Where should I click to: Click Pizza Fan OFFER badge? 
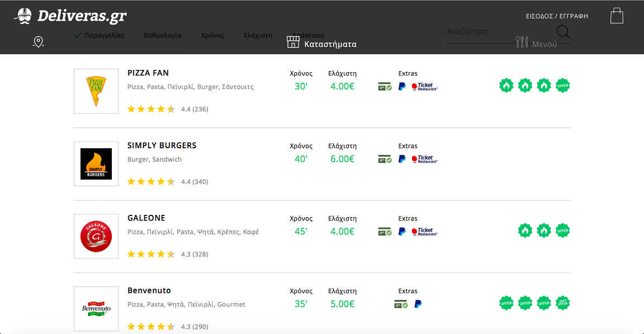[563, 86]
